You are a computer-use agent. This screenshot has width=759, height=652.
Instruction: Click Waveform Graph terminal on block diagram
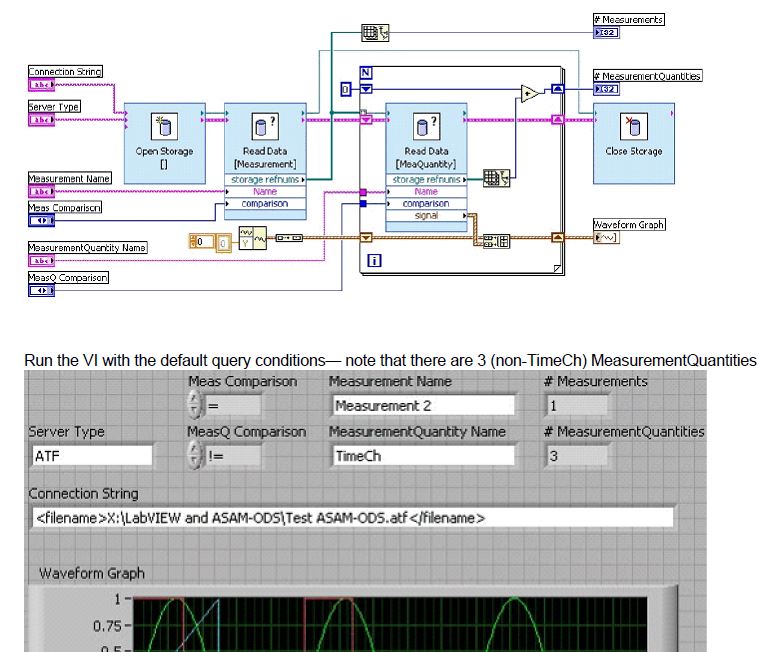point(606,238)
